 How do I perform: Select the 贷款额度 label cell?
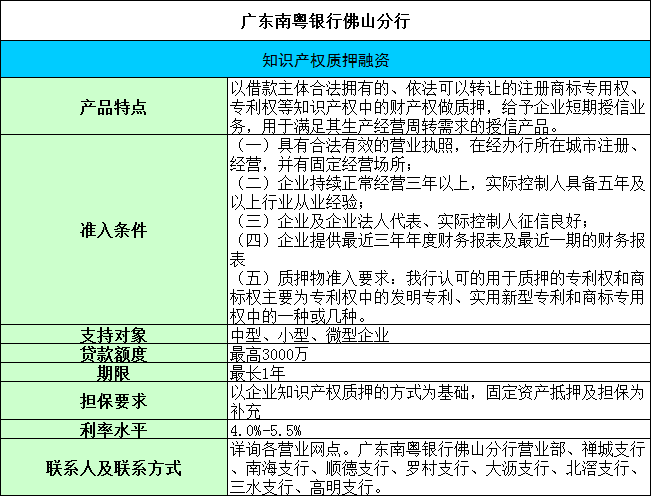click(x=114, y=353)
